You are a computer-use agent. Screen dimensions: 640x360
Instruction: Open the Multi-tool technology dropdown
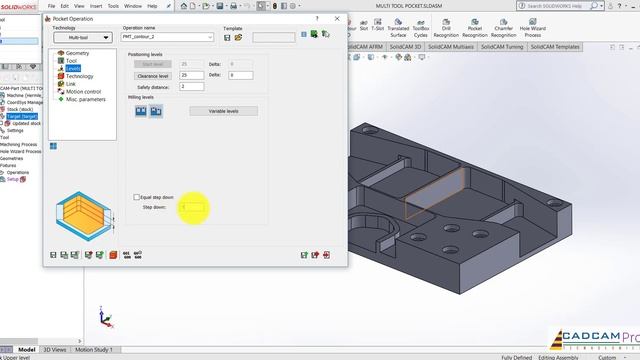pos(83,38)
